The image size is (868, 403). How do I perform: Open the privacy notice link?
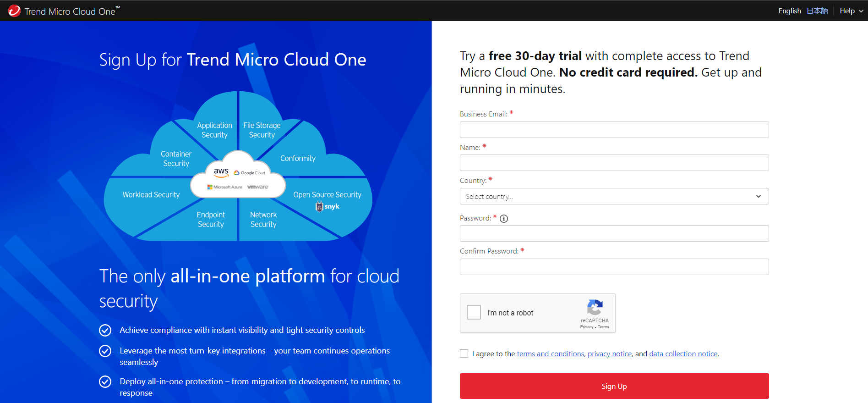pyautogui.click(x=610, y=354)
